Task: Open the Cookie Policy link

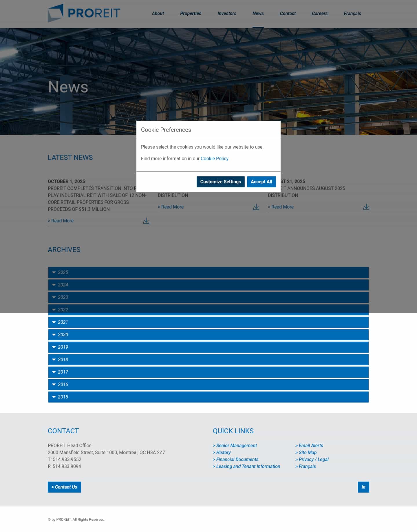Action: pos(215,159)
